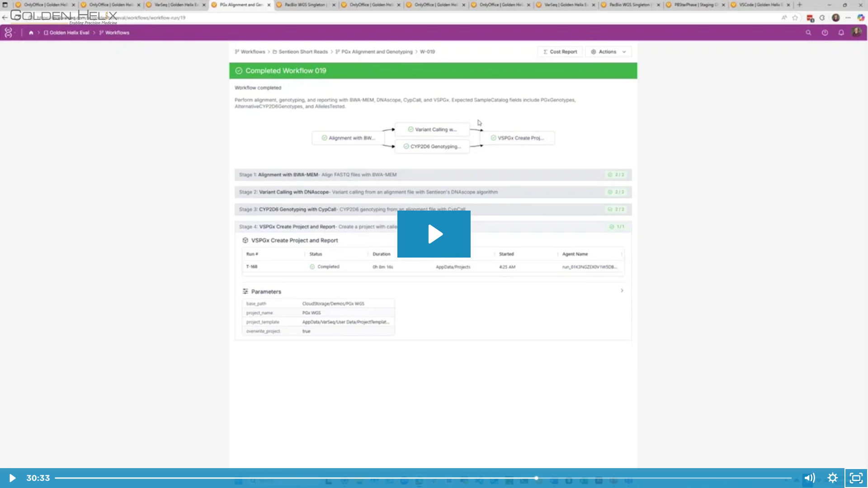Image resolution: width=868 pixels, height=488 pixels.
Task: Click Stage 4's 1/1 completion badge
Action: tap(617, 226)
